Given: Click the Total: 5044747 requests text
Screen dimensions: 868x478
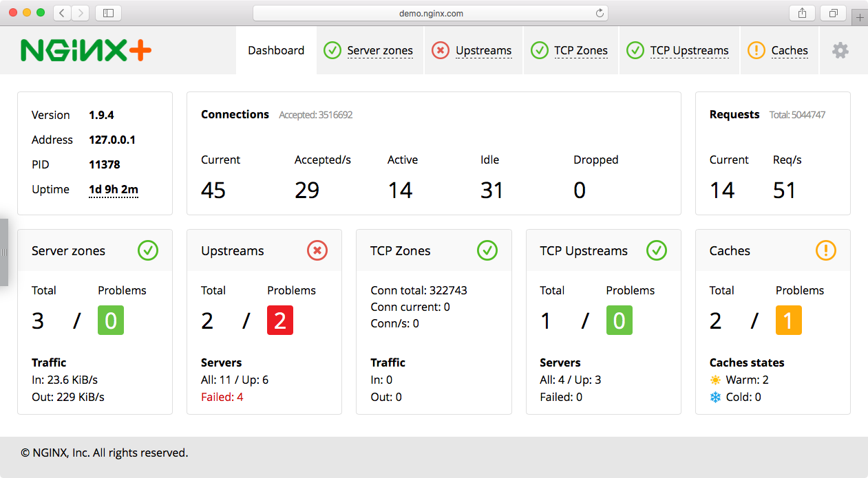Looking at the screenshot, I should (x=797, y=115).
